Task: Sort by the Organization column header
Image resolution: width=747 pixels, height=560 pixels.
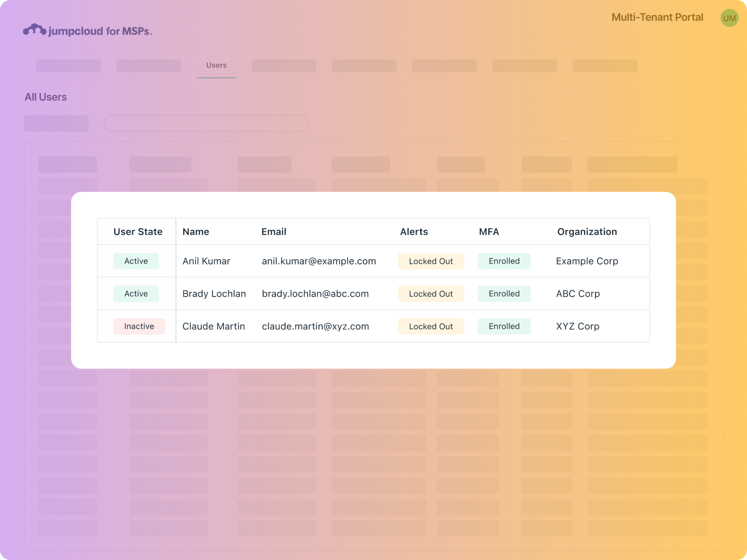Action: pos(587,232)
